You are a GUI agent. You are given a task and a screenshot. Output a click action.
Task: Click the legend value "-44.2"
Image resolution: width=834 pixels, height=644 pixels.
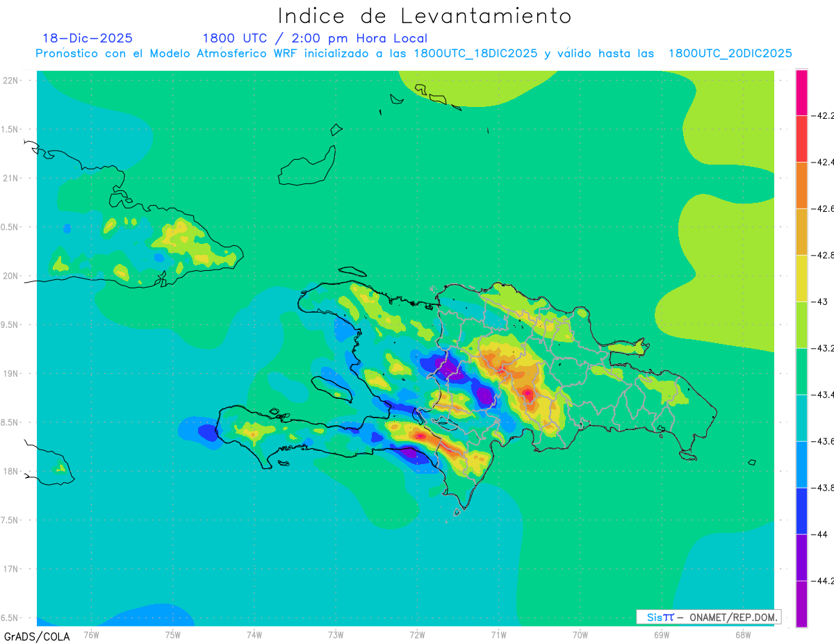coord(824,581)
